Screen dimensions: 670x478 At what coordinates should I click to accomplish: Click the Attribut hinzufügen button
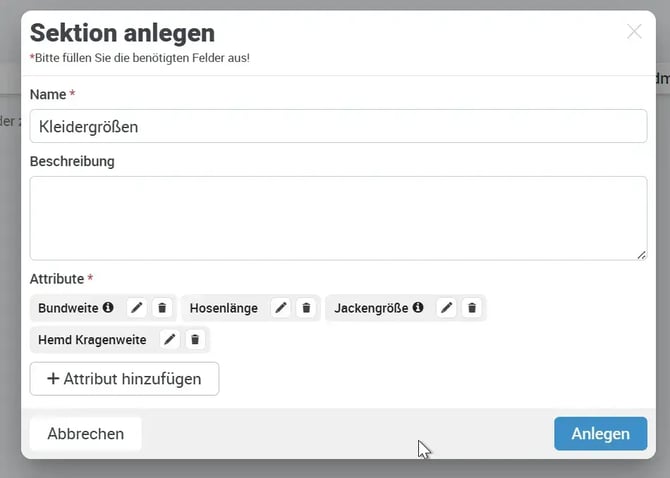point(125,379)
